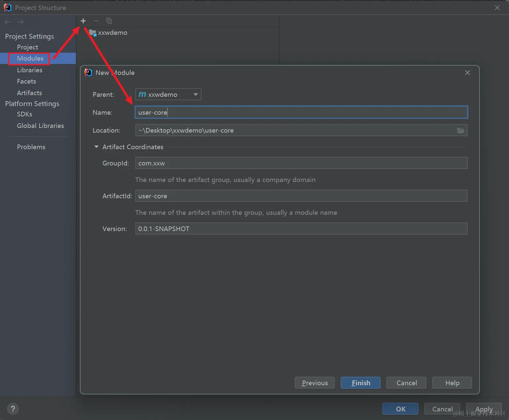509x420 pixels.
Task: Open Global Libraries settings
Action: [x=40, y=126]
